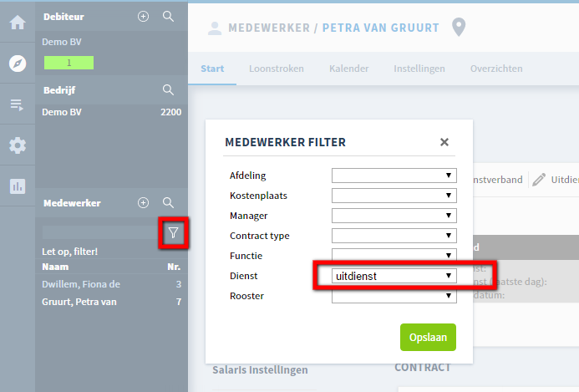
Task: Click the location pin next to employee name
Action: (x=459, y=28)
